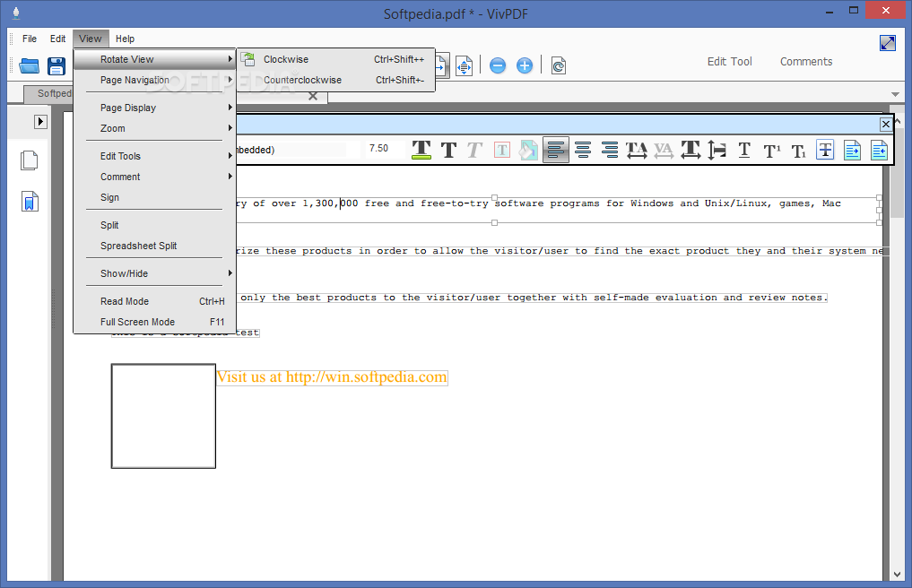Rotate view Clockwise
This screenshot has width=912, height=588.
[335, 59]
